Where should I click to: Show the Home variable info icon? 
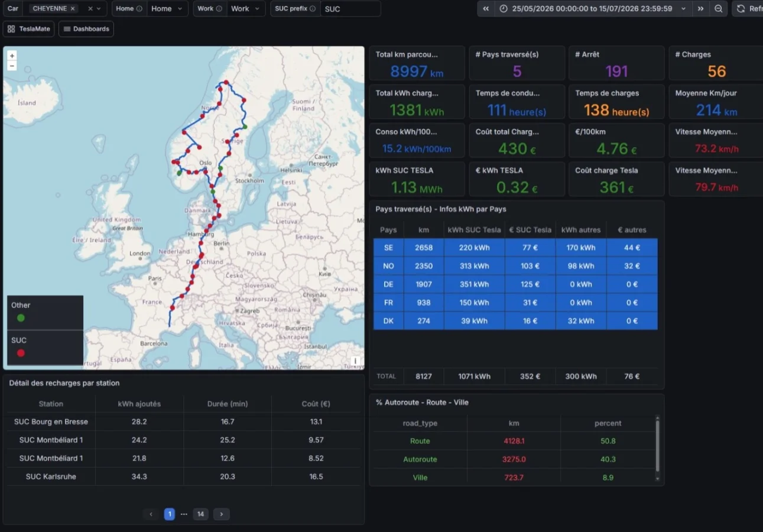(x=139, y=9)
